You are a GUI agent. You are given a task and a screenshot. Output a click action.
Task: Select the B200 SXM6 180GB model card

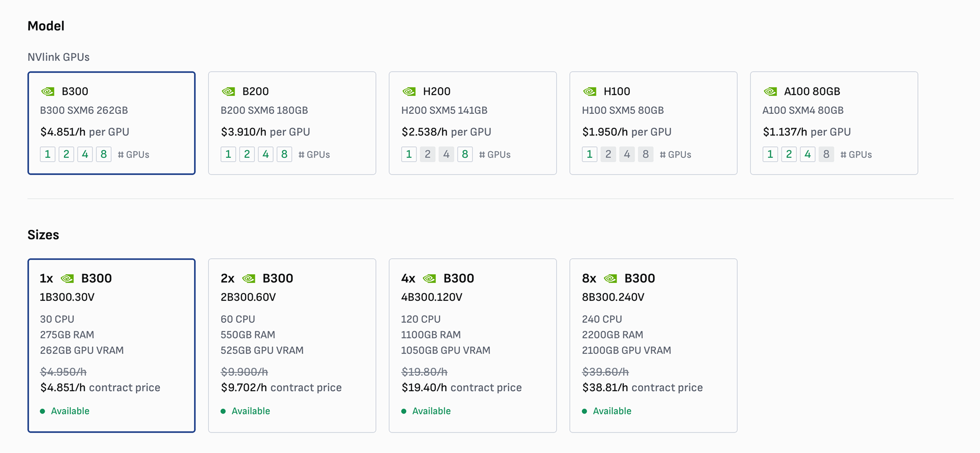[x=292, y=123]
